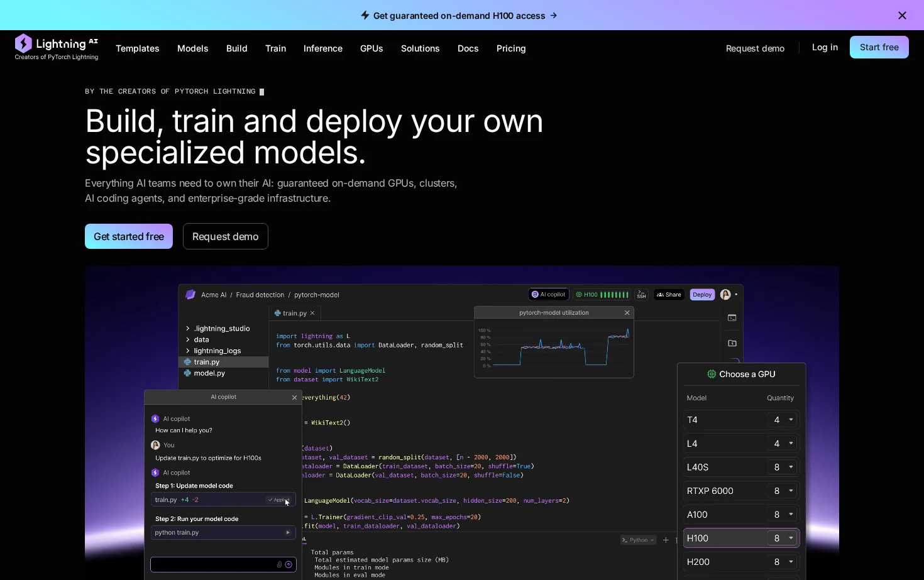Image resolution: width=924 pixels, height=580 pixels.
Task: Click the AI copilot toolbar button
Action: (x=549, y=294)
